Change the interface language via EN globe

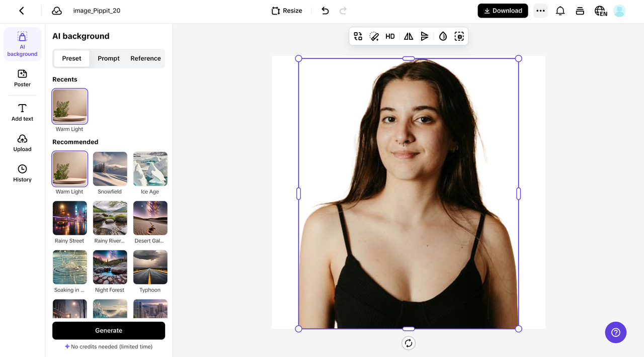coord(600,11)
